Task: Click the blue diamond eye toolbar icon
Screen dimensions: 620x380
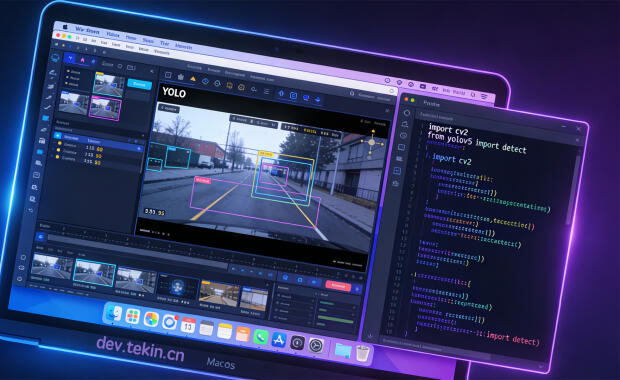Action: pos(205,81)
